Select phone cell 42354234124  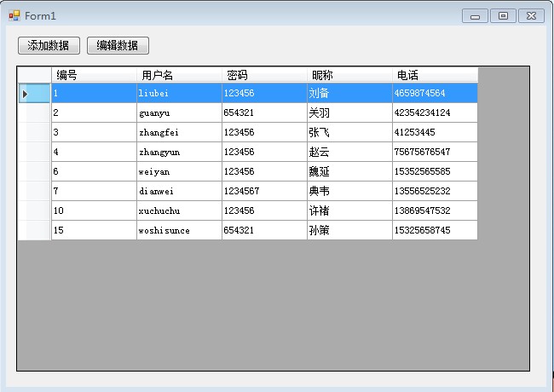[x=435, y=112]
